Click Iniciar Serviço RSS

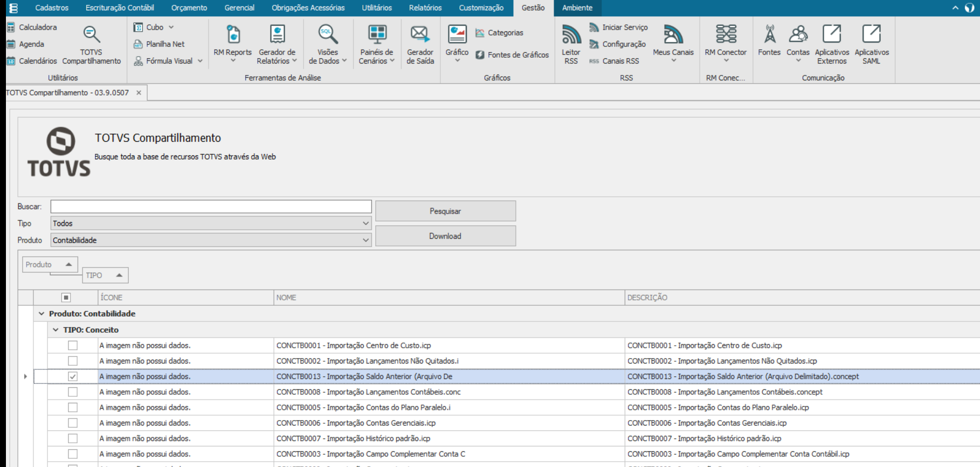tap(618, 27)
